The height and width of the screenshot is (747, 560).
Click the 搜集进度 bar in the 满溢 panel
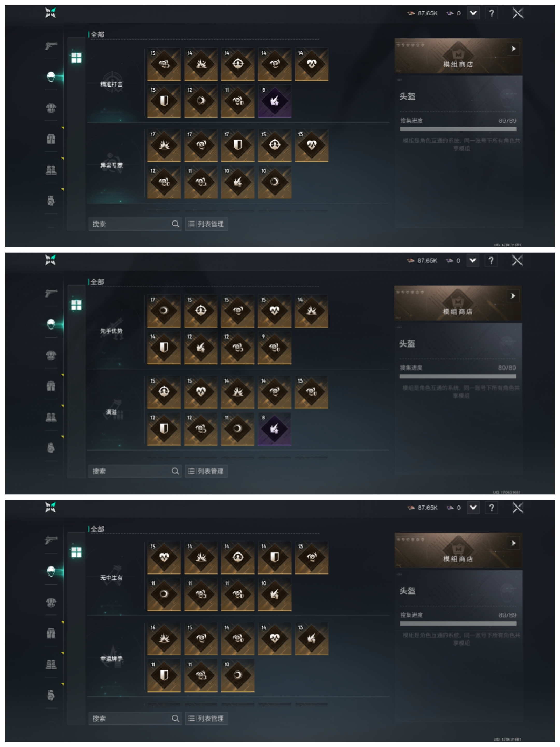[458, 376]
